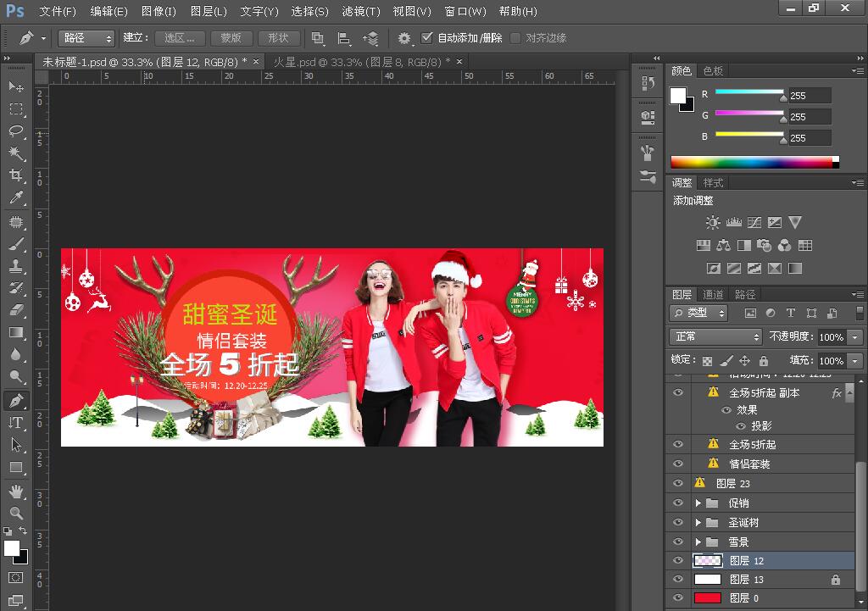
Task: Click the Brightness/Contrast adjustment icon
Action: pyautogui.click(x=713, y=222)
